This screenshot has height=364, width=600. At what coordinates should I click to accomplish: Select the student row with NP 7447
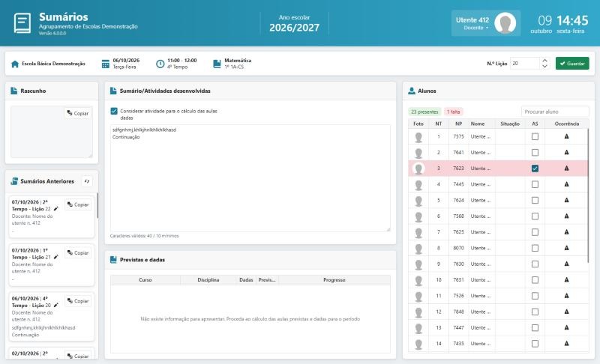[x=498, y=328]
